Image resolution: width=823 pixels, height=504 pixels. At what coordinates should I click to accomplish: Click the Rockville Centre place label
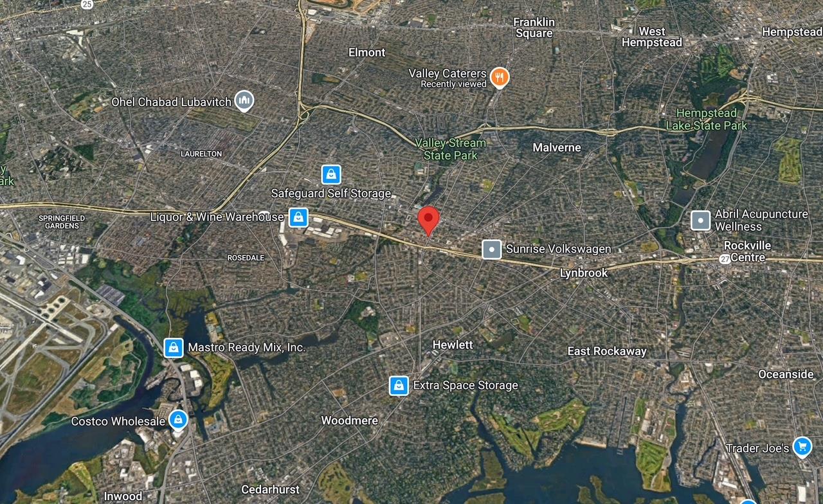[747, 251]
